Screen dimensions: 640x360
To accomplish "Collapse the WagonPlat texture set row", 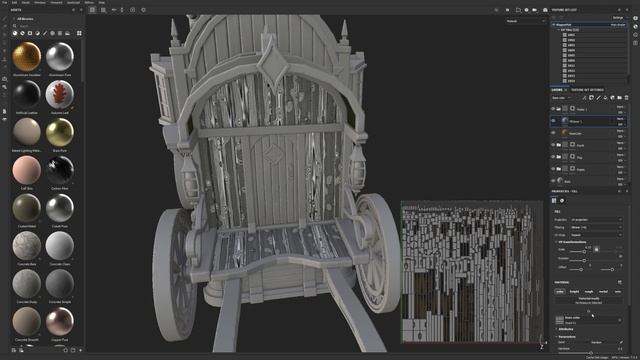I will [554, 25].
